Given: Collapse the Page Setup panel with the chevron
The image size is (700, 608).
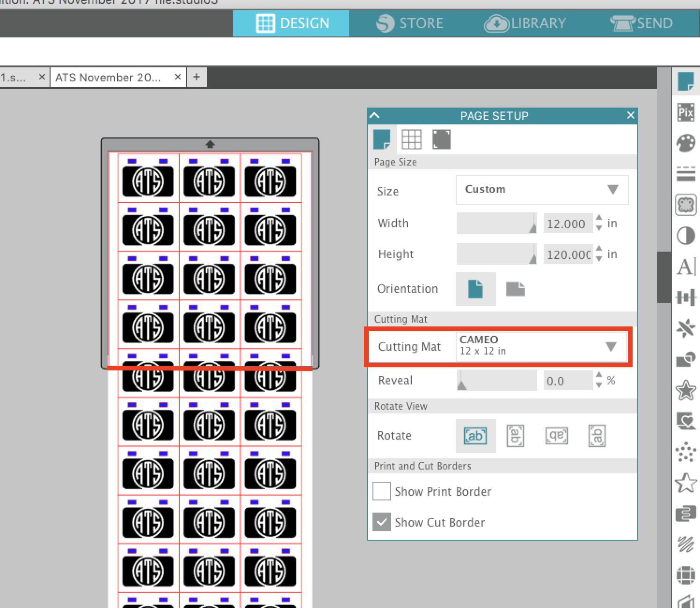Looking at the screenshot, I should 373,115.
